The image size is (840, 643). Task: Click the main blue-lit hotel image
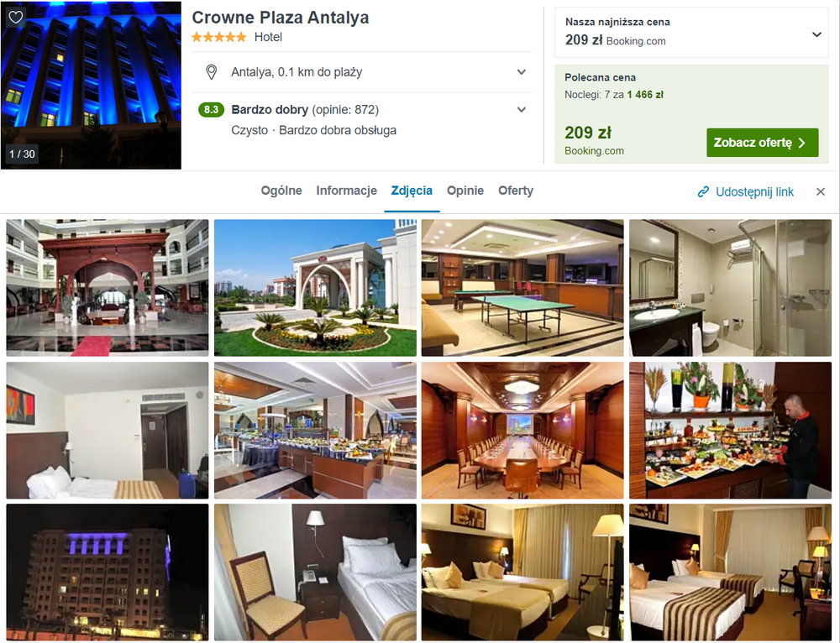click(91, 85)
